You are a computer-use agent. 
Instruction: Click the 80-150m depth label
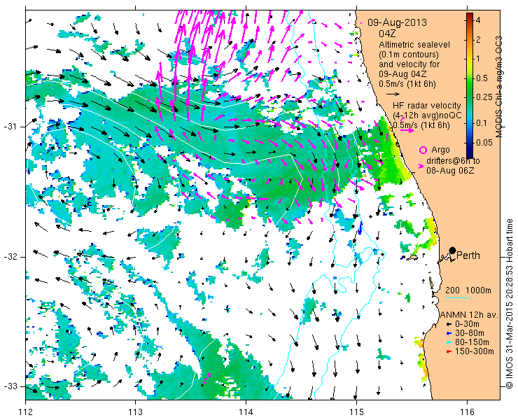click(x=472, y=342)
